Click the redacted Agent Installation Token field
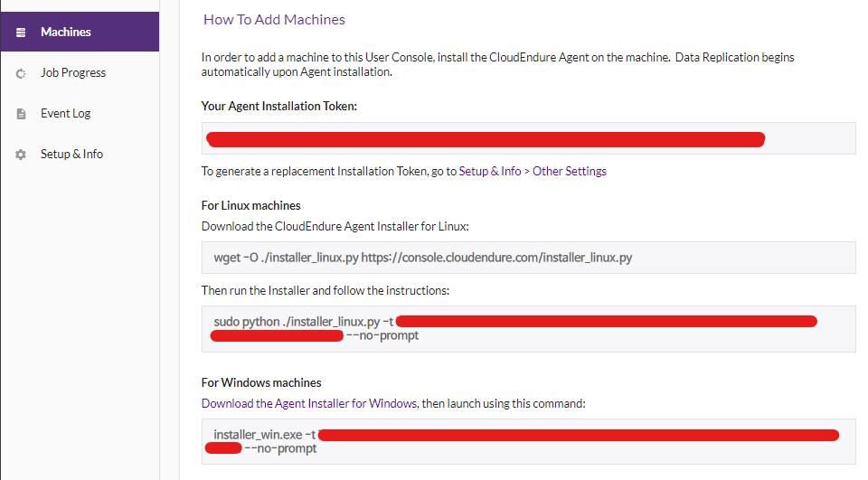The image size is (868, 480). tap(528, 138)
